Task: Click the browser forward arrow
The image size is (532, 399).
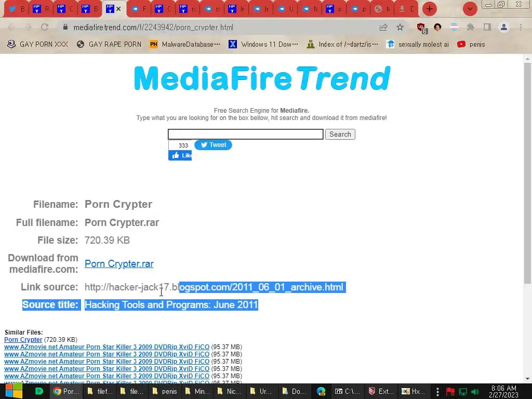Action: point(28,27)
